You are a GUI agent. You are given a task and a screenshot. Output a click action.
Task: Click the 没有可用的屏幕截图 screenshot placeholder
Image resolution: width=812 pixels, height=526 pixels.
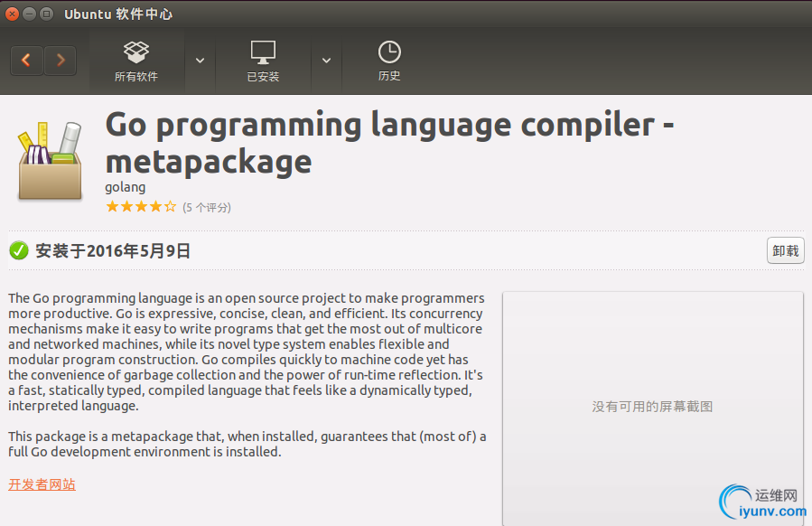(652, 407)
